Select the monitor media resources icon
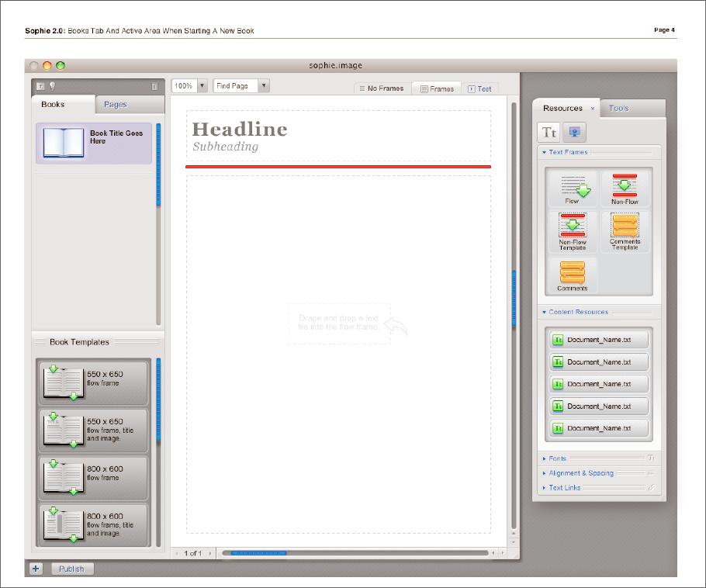 [574, 132]
